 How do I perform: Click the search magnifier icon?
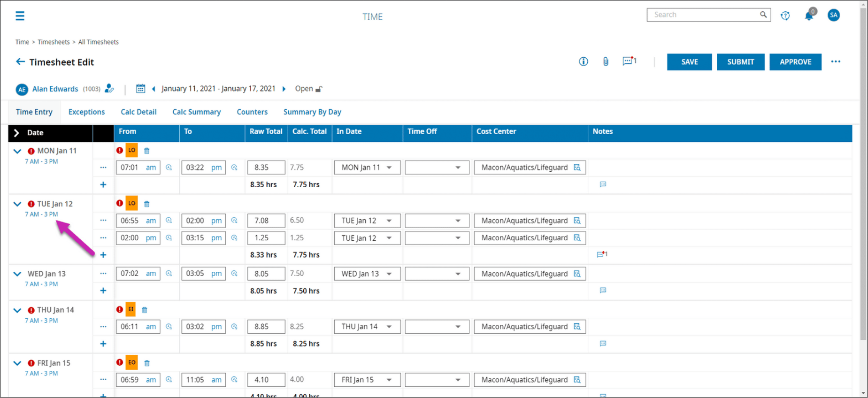[763, 15]
